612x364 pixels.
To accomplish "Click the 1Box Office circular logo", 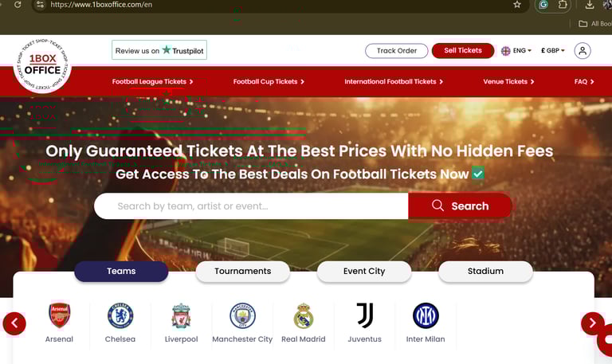I will (42, 65).
